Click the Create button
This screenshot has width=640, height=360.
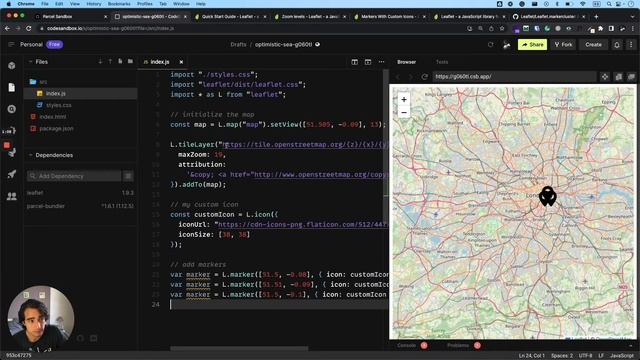tap(593, 44)
